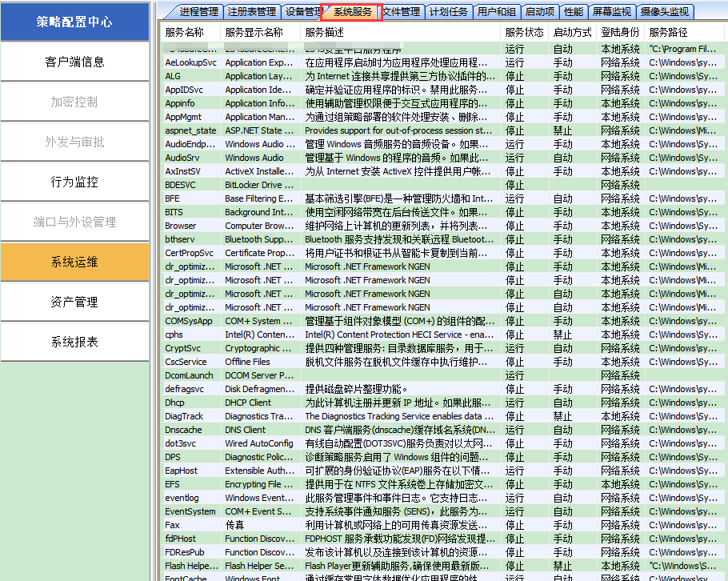Open 行为监控 in the sidebar
The width and height of the screenshot is (728, 581).
(74, 182)
